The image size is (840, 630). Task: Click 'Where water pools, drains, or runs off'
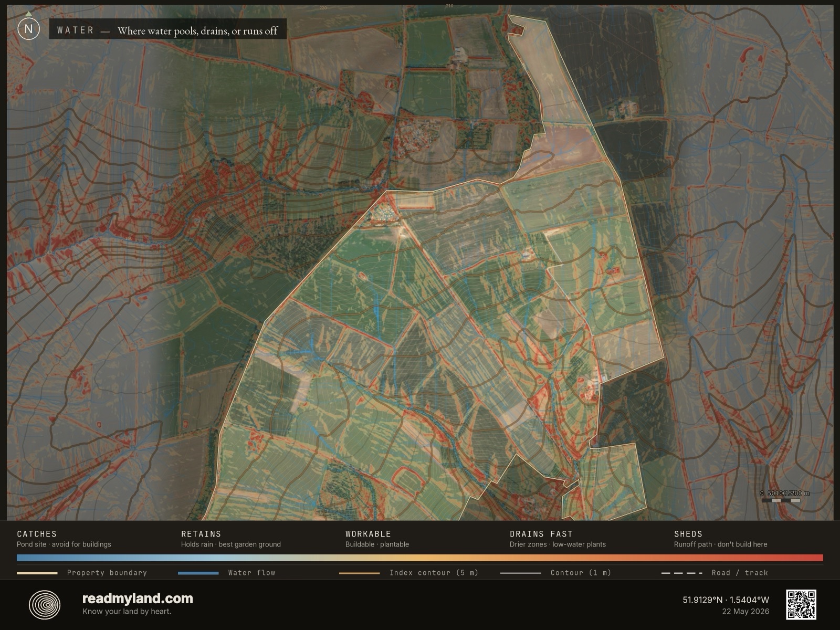tap(197, 30)
